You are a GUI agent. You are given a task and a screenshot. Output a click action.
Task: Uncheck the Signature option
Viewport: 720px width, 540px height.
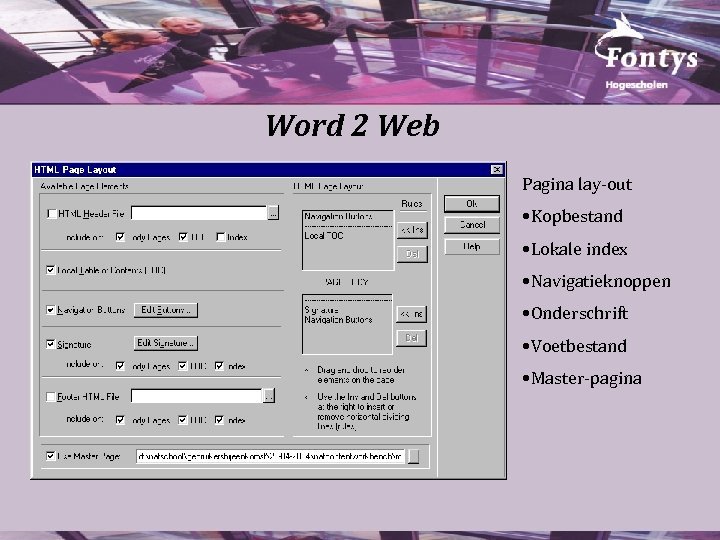coord(51,344)
